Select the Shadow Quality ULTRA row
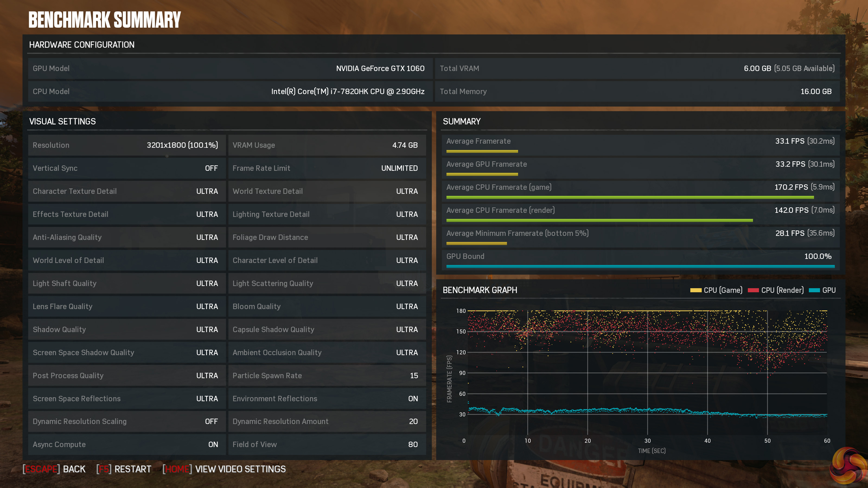 click(126, 330)
